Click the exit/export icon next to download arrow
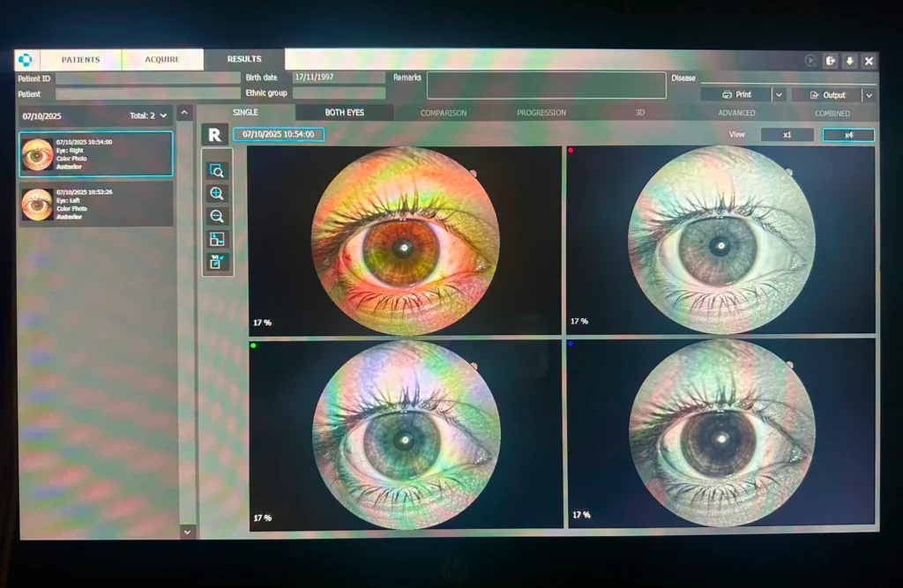 click(830, 60)
